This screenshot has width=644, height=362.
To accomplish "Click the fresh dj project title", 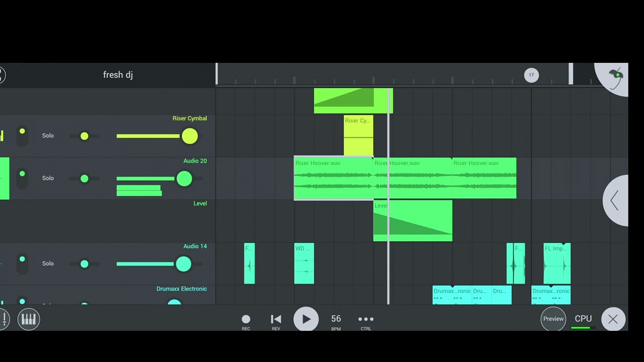I will click(118, 75).
